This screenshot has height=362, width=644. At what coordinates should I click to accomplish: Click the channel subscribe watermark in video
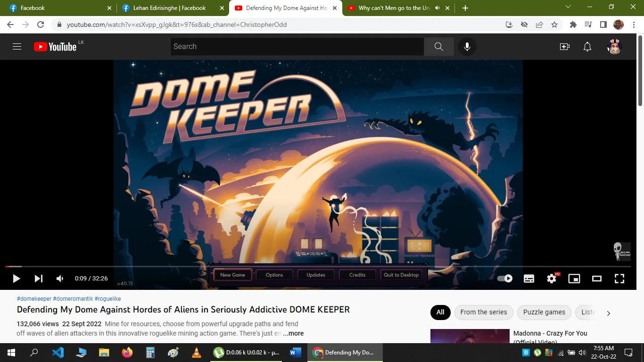(622, 252)
